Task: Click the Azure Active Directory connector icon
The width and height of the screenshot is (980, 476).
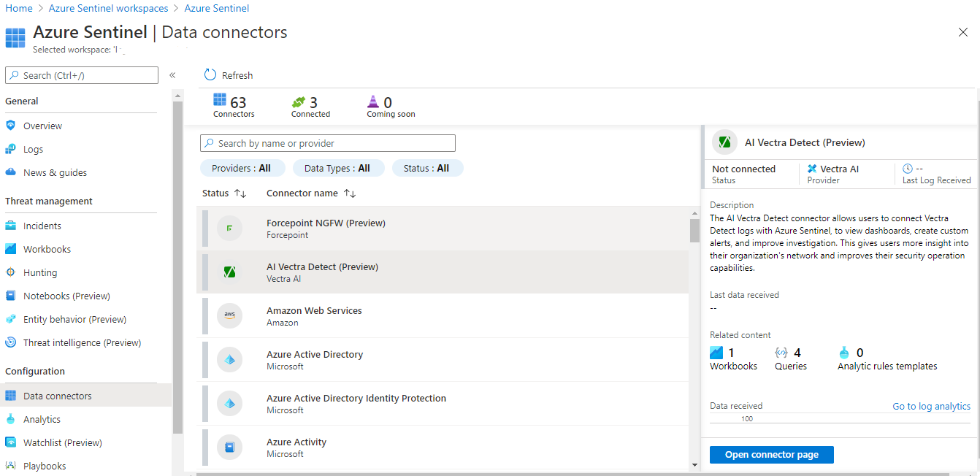Action: click(229, 360)
